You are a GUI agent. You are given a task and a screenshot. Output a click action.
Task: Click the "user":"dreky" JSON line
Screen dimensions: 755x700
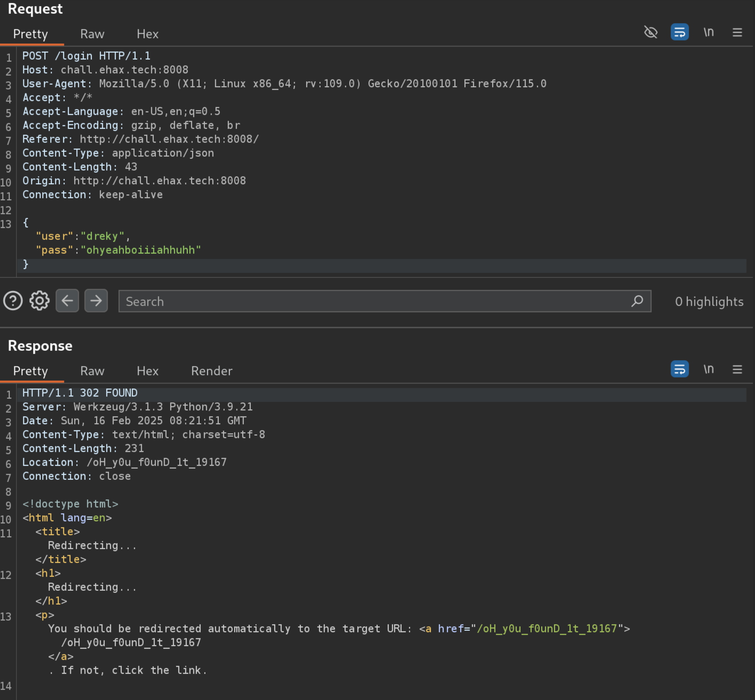tap(83, 236)
